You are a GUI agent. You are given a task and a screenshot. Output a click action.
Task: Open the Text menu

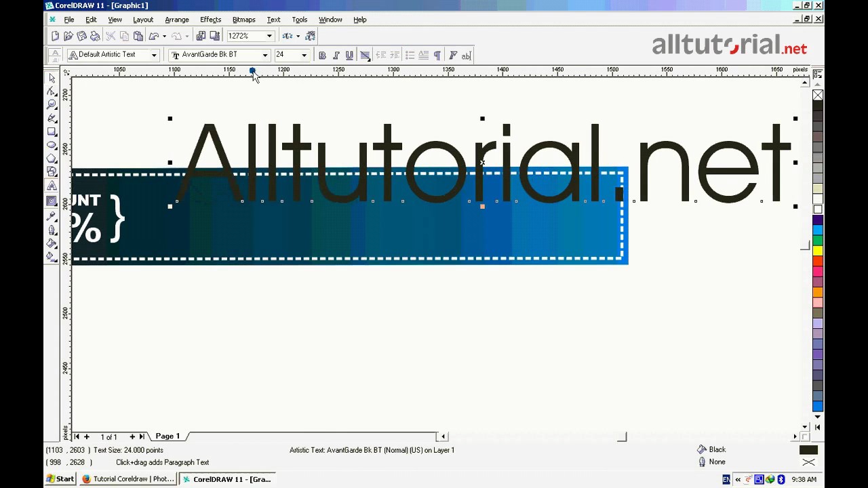(273, 20)
